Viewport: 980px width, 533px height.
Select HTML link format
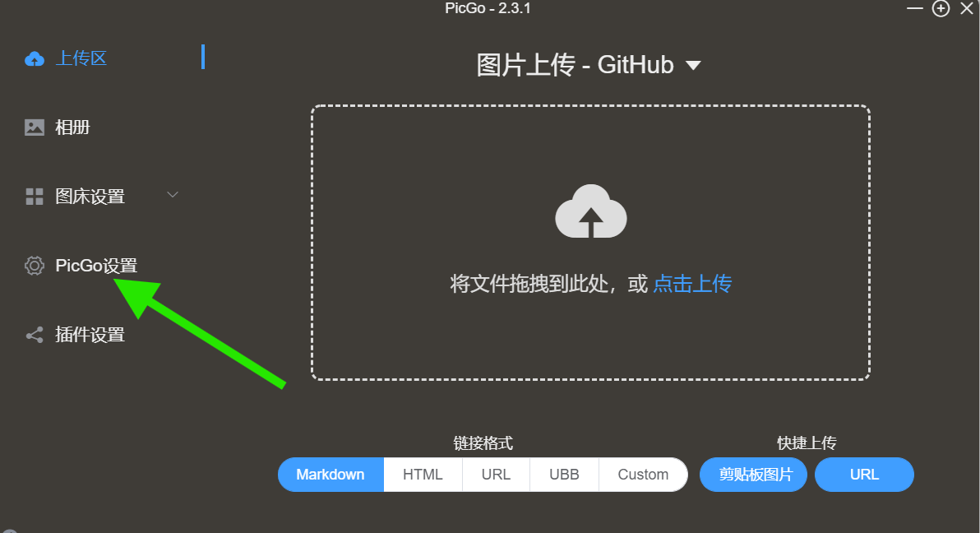(x=423, y=475)
